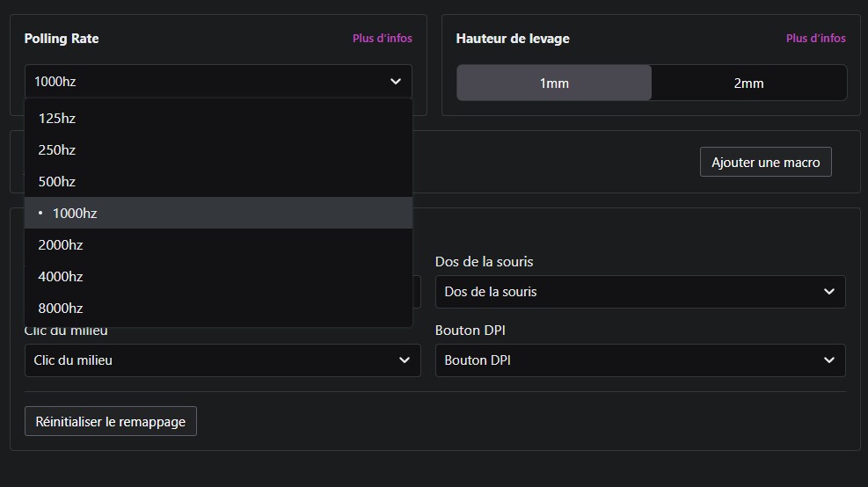Click the Bouton DPI label
This screenshot has height=487, width=868.
[470, 331]
